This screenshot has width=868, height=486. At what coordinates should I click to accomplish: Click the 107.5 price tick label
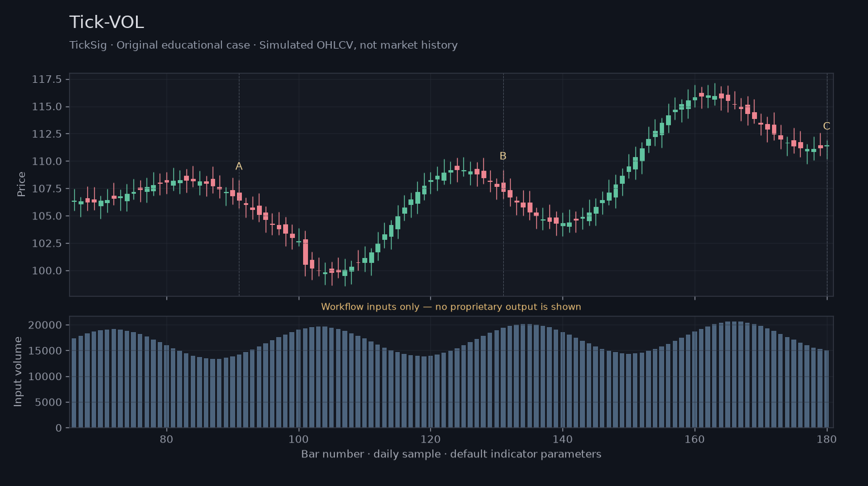(x=47, y=189)
